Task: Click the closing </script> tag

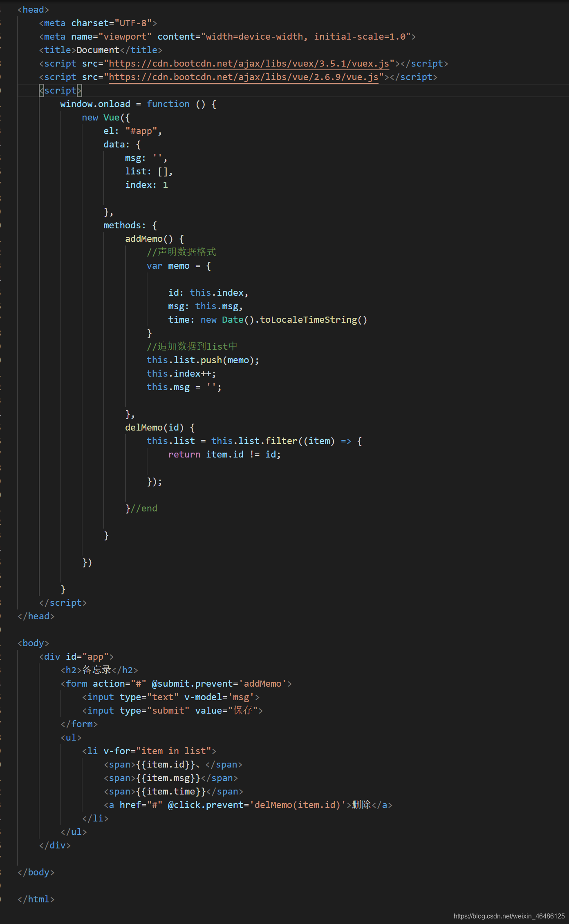Action: tap(63, 603)
